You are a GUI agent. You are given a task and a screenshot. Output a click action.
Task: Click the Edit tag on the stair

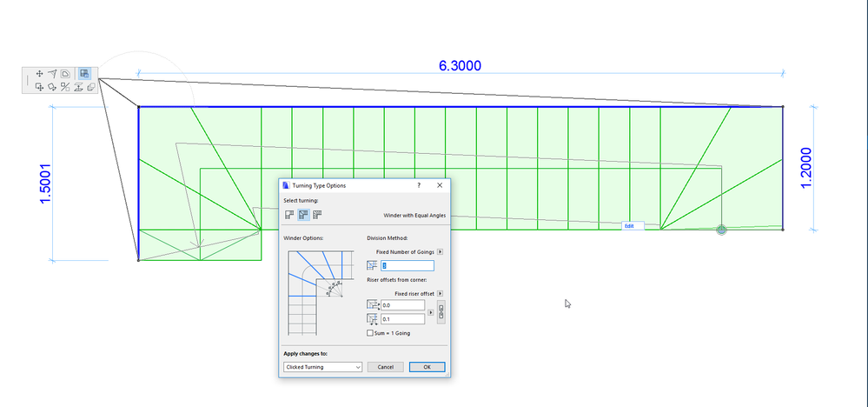tap(633, 226)
